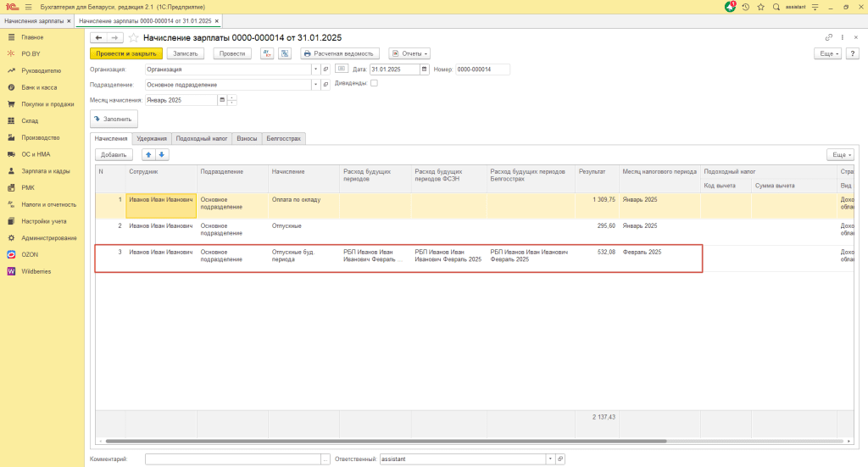
Task: Move row down with blue arrow
Action: click(162, 155)
